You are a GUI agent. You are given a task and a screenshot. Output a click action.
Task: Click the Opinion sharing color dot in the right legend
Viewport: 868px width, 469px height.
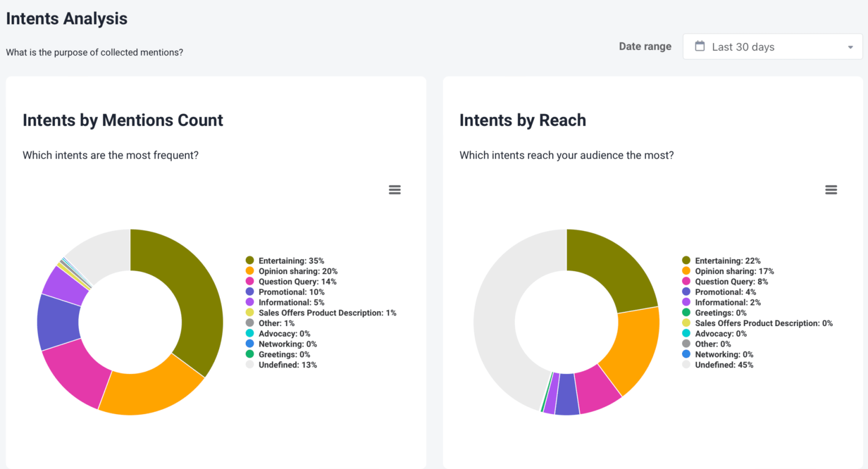tap(685, 271)
